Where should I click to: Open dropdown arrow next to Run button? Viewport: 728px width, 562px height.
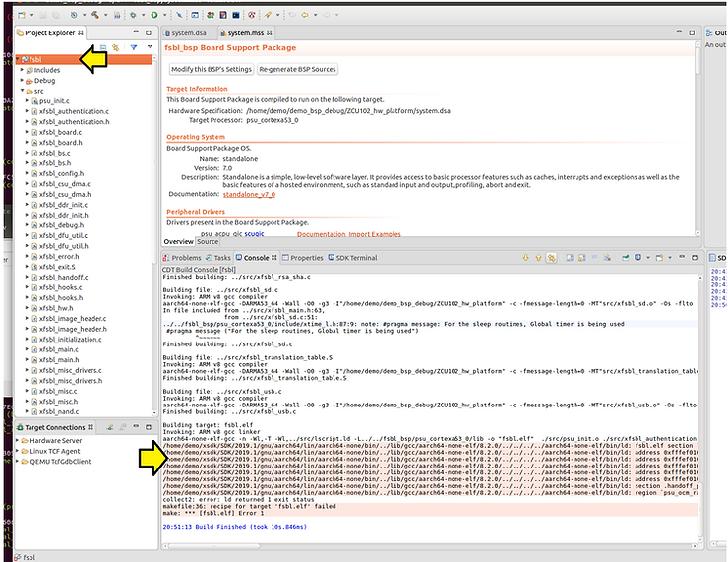pos(165,15)
